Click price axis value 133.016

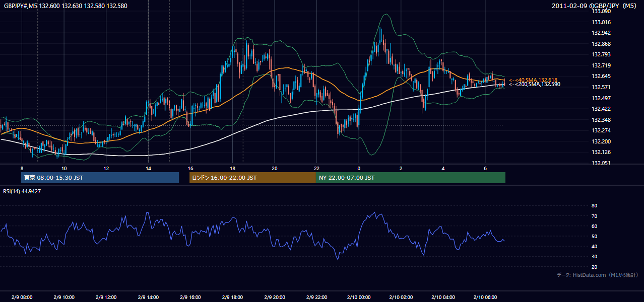(601, 22)
